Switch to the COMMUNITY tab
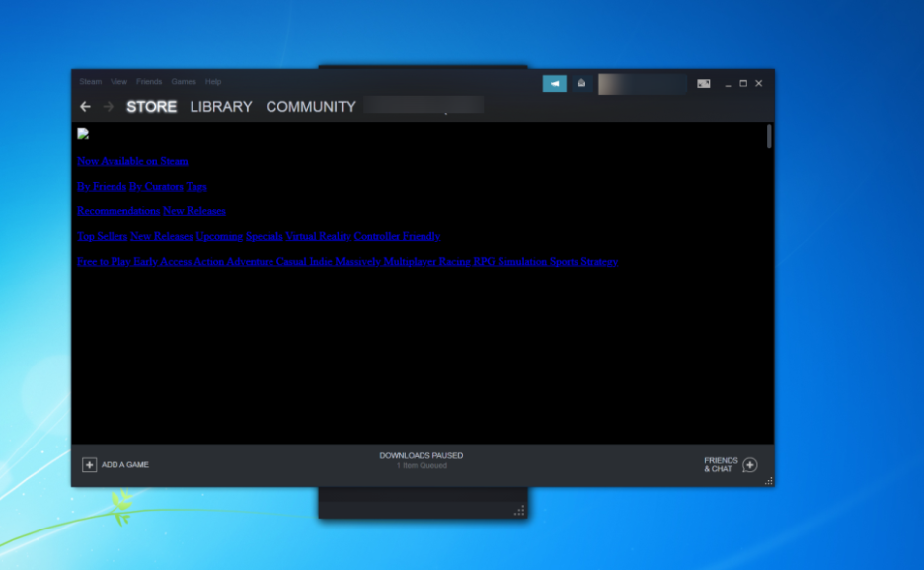 click(311, 107)
